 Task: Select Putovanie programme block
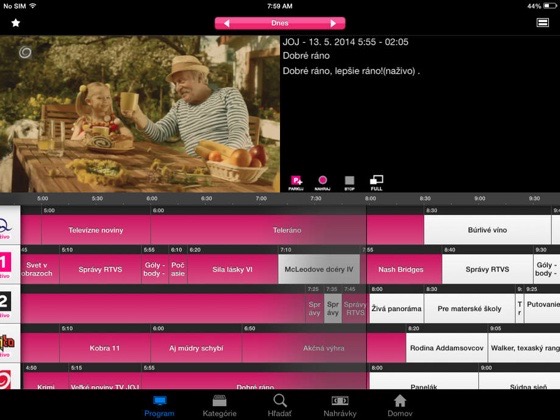[542, 309]
